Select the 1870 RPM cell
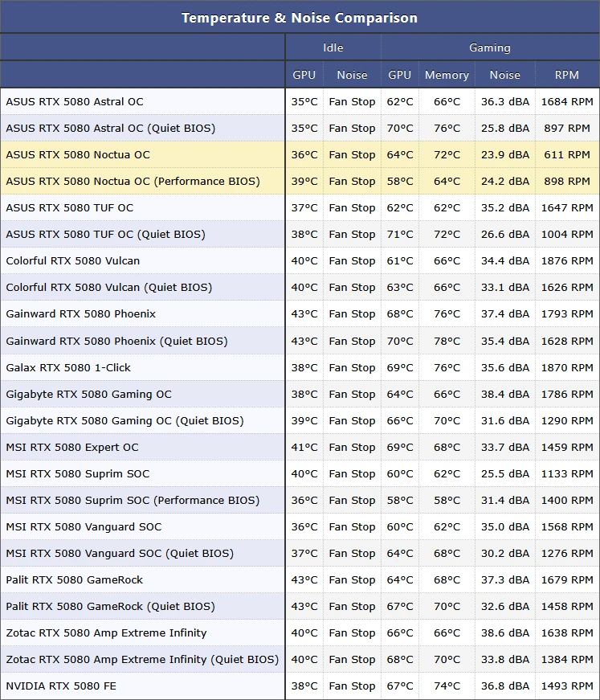600x700 pixels. [567, 368]
